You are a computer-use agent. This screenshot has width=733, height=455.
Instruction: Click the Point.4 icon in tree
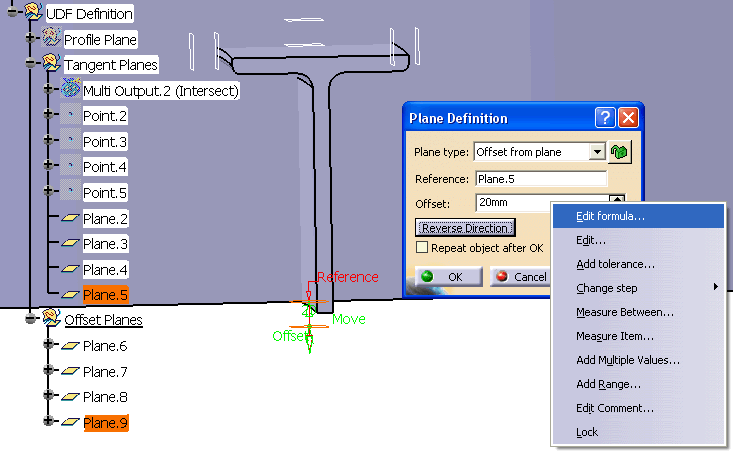coord(71,165)
